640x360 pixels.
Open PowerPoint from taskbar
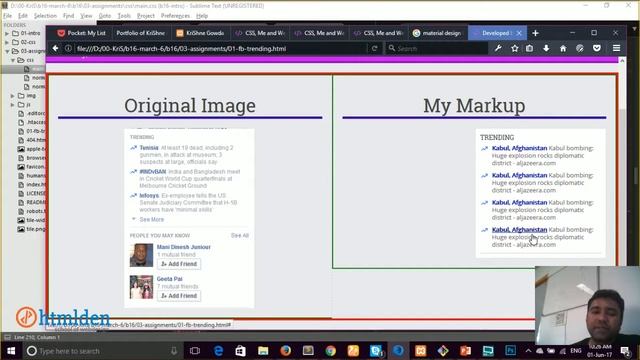click(x=465, y=351)
